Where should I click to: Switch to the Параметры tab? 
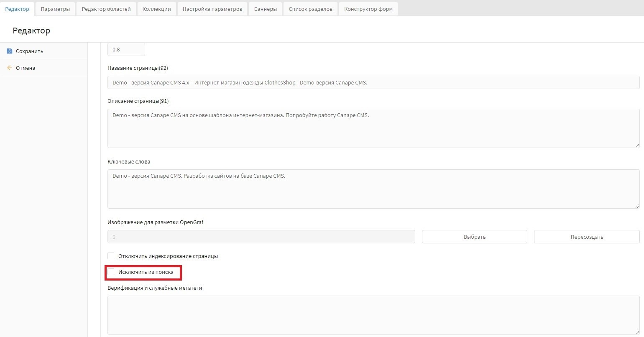click(x=55, y=9)
